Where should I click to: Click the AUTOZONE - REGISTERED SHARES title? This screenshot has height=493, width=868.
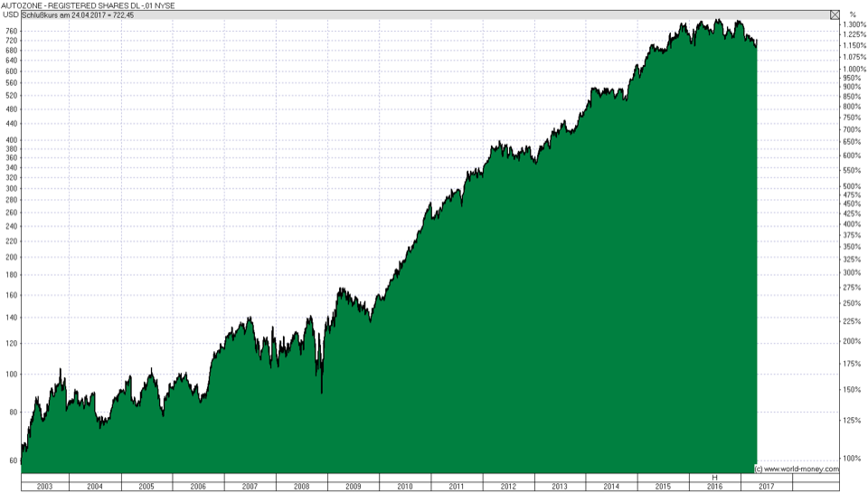(88, 5)
